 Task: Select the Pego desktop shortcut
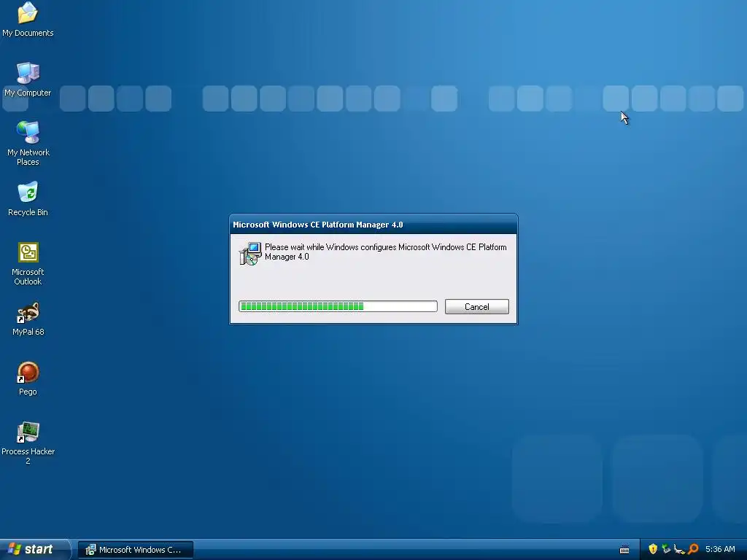tap(28, 378)
